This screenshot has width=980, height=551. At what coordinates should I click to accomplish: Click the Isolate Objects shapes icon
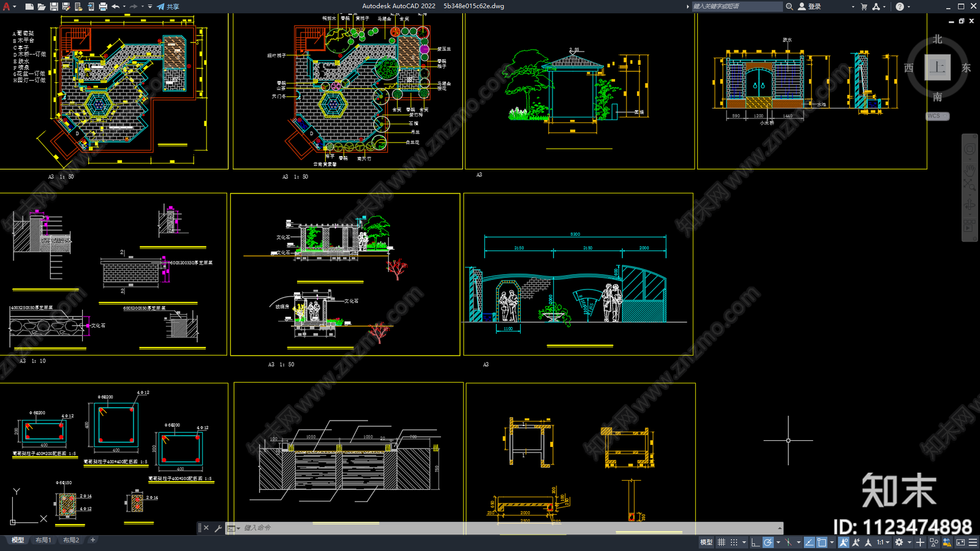934,542
